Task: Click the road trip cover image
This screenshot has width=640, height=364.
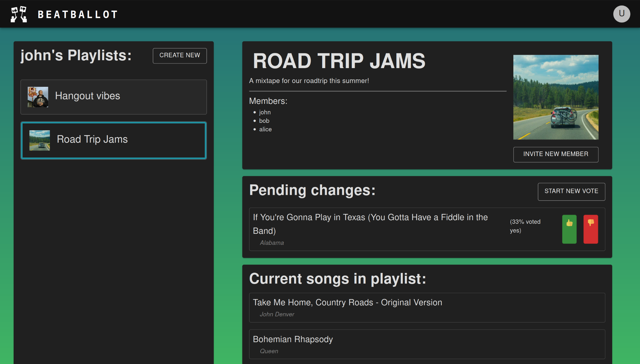Action: 555,97
